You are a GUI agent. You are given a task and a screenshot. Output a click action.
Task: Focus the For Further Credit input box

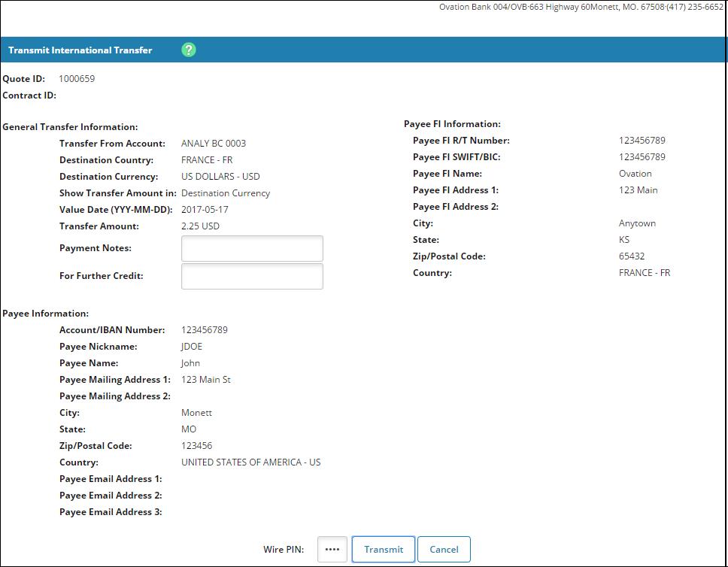[x=252, y=276]
